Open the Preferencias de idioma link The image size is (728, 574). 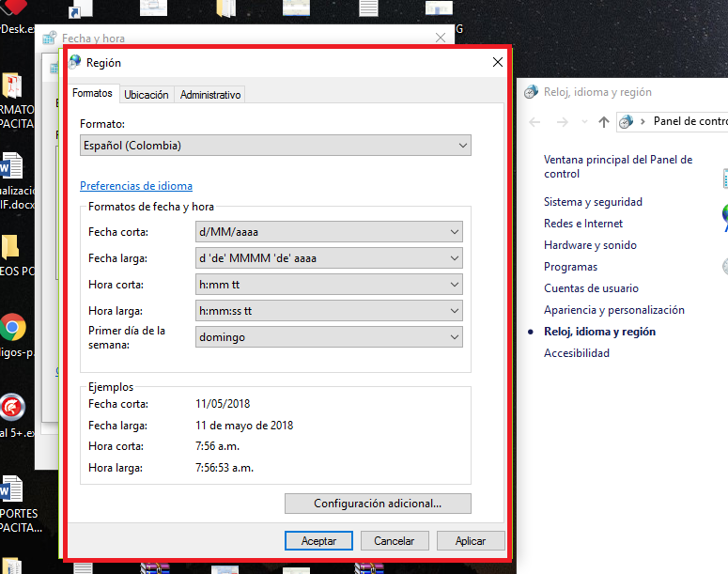[136, 186]
